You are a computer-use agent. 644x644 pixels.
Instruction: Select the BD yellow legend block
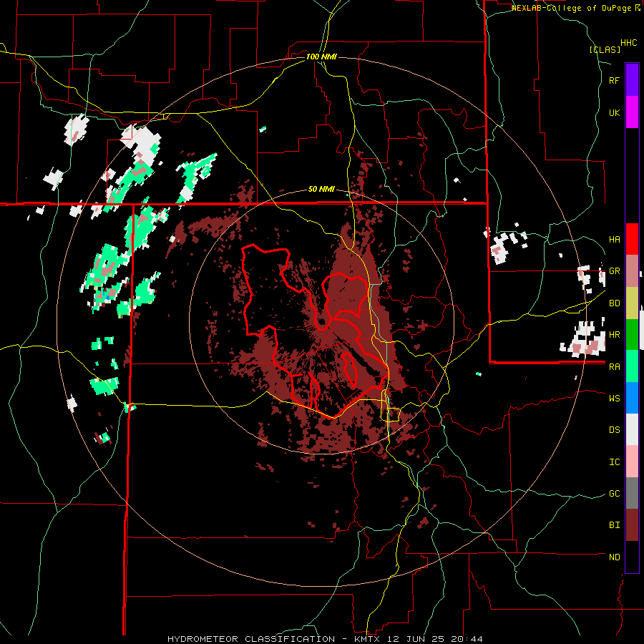point(632,303)
